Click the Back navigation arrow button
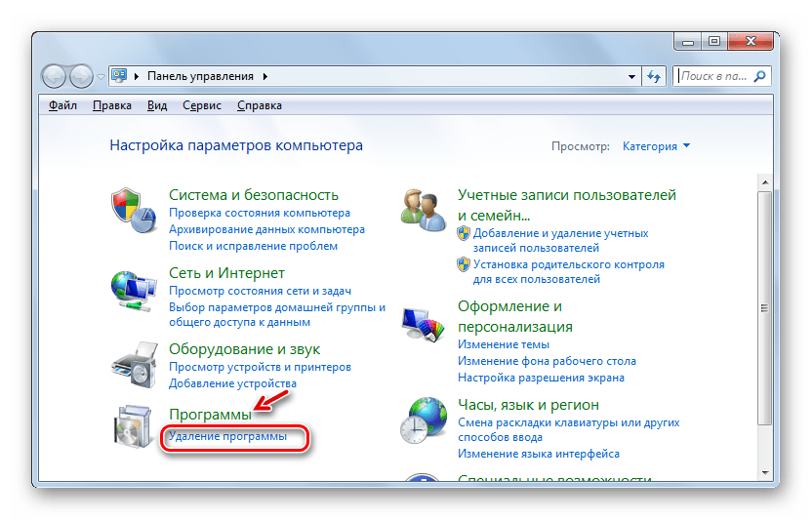This screenshot has width=812, height=520. [x=54, y=77]
